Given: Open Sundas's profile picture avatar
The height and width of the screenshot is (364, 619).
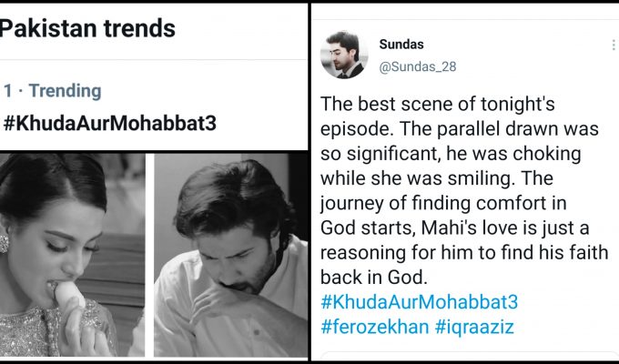Looking at the screenshot, I should (344, 55).
